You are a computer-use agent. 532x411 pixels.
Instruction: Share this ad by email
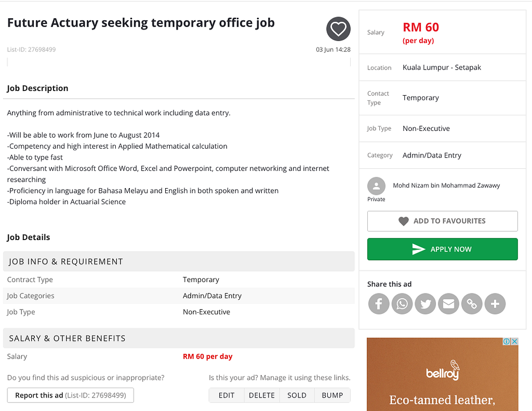pyautogui.click(x=448, y=304)
